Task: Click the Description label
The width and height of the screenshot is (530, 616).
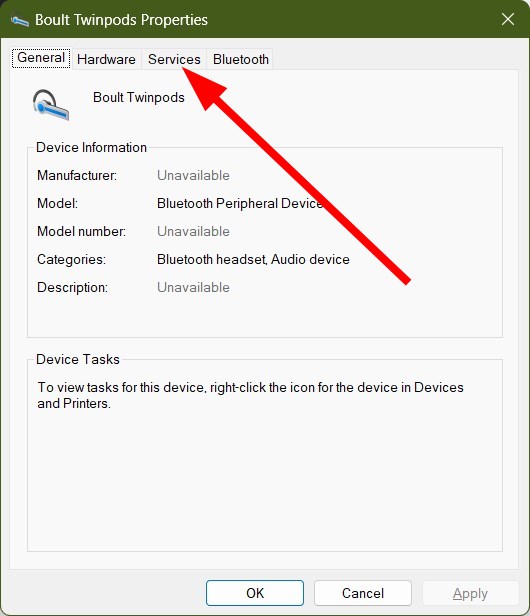Action: tap(72, 288)
